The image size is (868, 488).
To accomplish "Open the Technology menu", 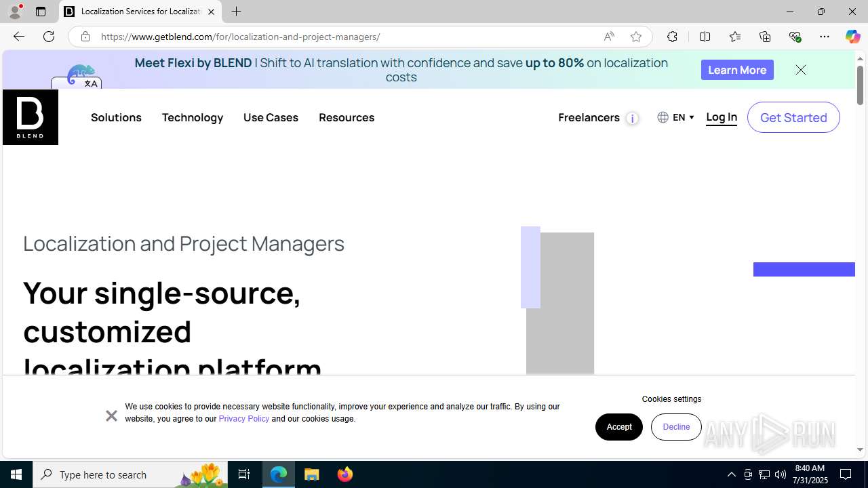I will [193, 117].
